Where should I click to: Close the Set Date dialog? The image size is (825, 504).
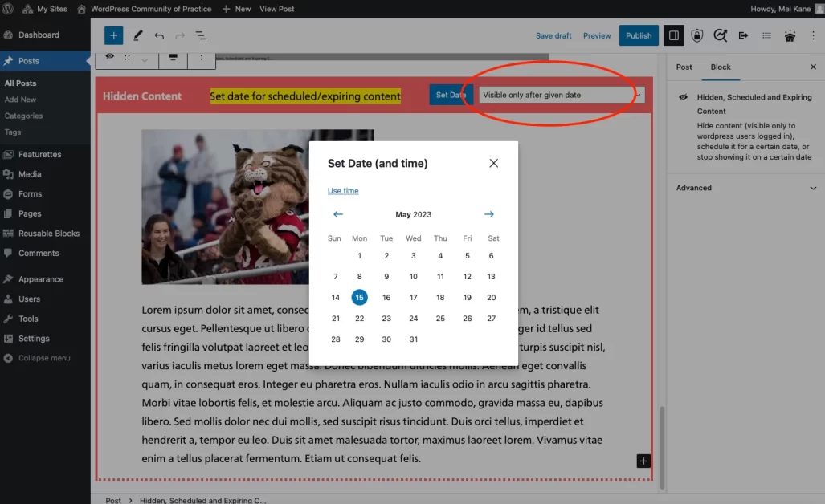pos(493,164)
